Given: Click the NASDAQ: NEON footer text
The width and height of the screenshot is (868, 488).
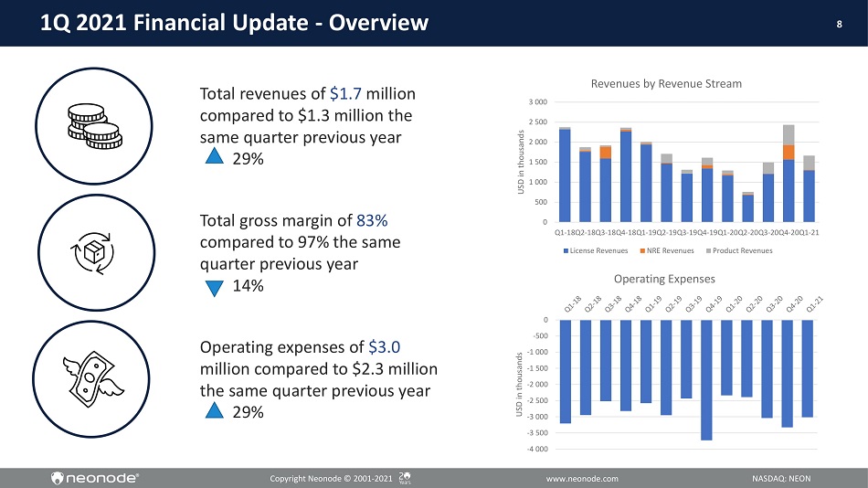Looking at the screenshot, I should [x=781, y=479].
